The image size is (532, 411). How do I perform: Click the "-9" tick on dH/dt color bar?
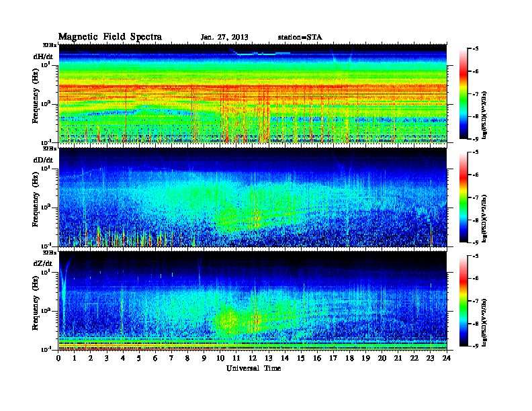tap(476, 139)
